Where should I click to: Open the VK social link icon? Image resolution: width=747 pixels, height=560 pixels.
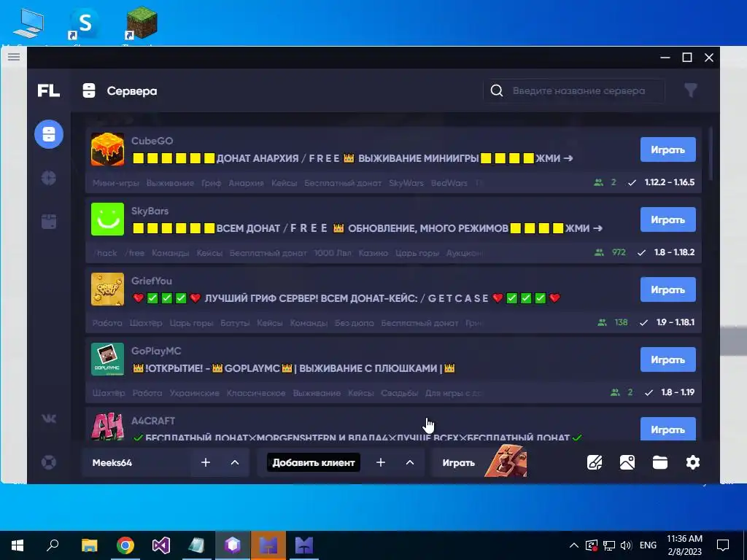(49, 419)
